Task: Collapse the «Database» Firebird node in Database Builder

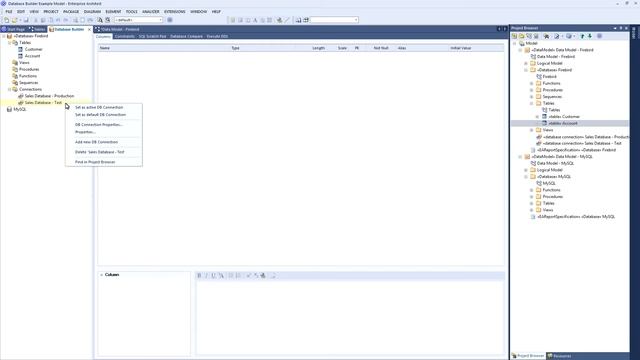Action: (x=4, y=36)
